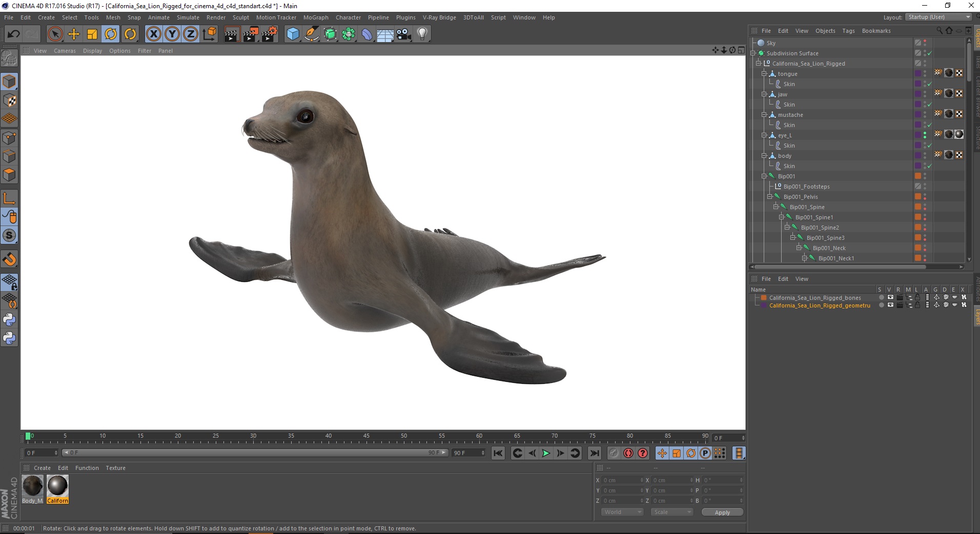Open the spline Pen tool
The width and height of the screenshot is (980, 534).
312,34
